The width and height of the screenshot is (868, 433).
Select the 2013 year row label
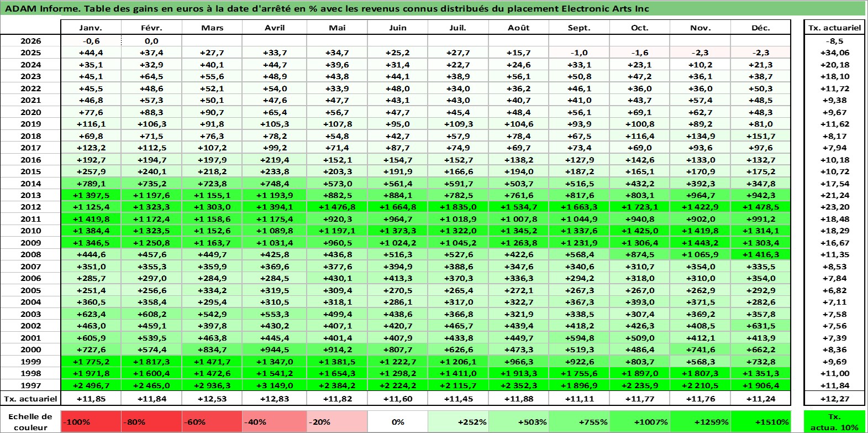pyautogui.click(x=30, y=195)
